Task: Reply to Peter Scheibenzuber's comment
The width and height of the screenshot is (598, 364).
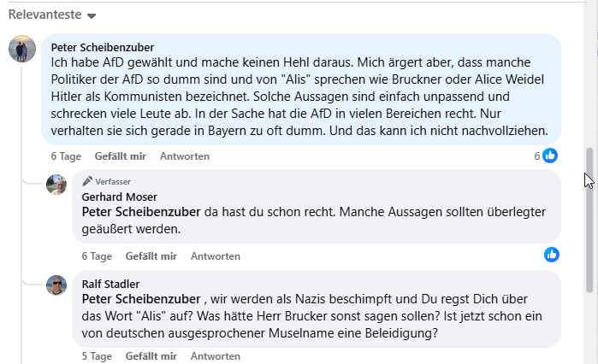Action: (185, 156)
